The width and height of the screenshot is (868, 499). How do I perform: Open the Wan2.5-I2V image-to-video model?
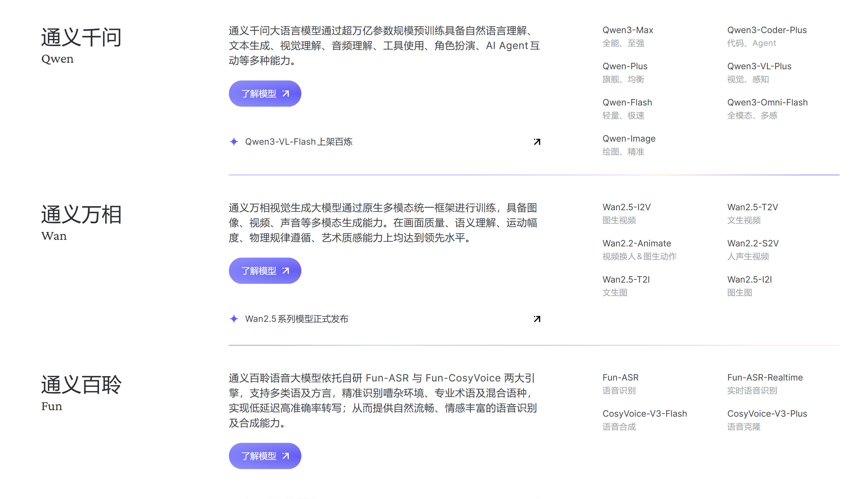pyautogui.click(x=626, y=207)
